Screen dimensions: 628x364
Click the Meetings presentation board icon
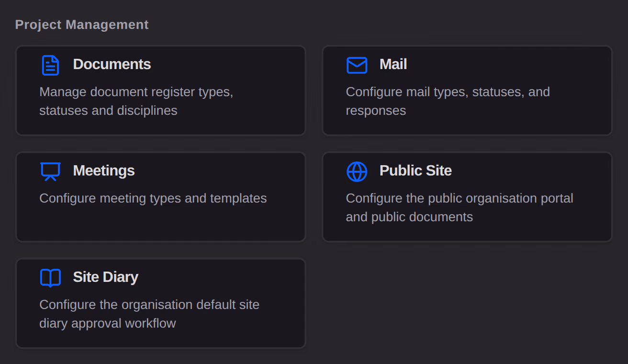point(50,171)
